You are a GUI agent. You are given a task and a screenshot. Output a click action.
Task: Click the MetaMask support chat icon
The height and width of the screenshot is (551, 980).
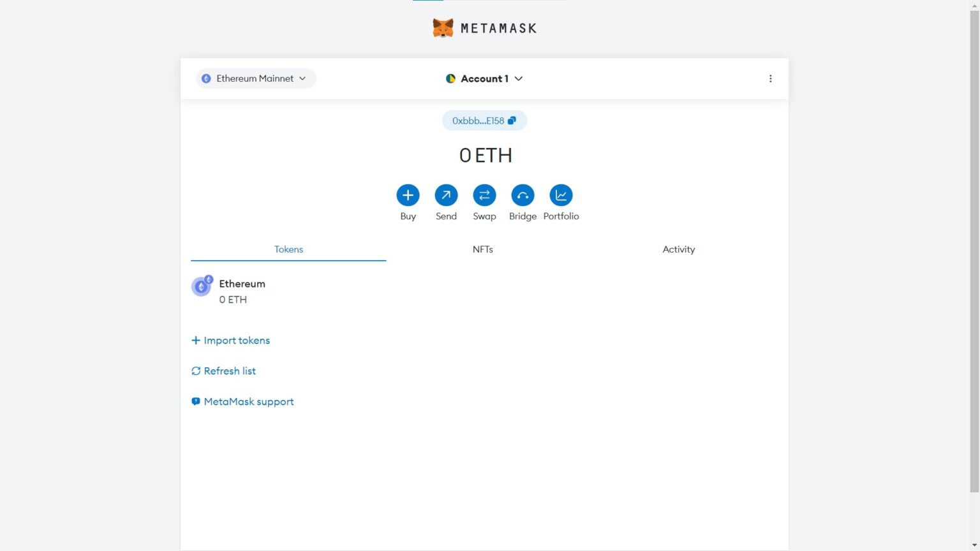[196, 400]
